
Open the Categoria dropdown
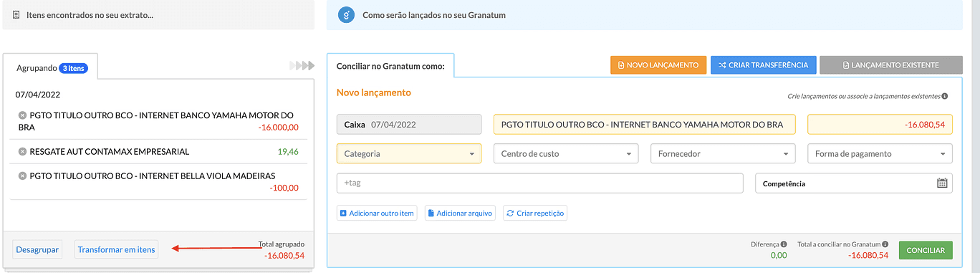(x=409, y=153)
